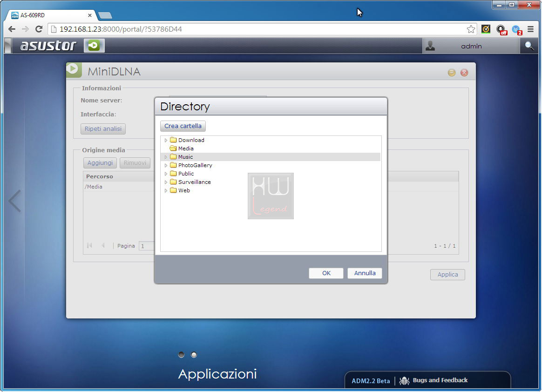Click the Aggiungi button
The image size is (542, 392).
point(100,163)
